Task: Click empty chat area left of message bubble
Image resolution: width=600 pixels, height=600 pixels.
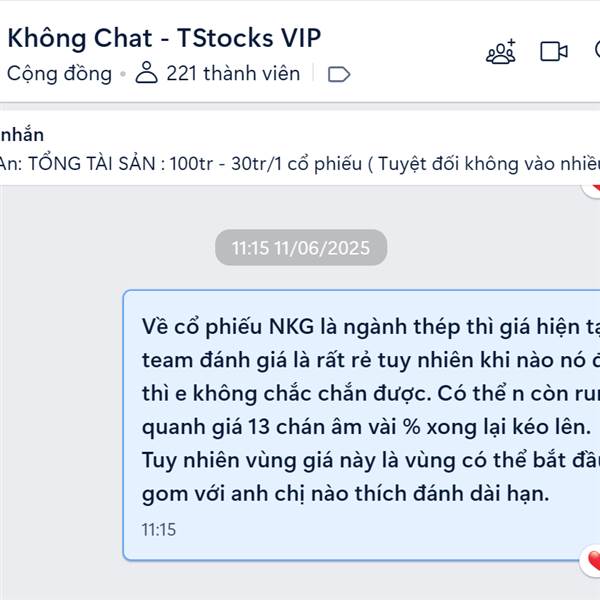Action: click(61, 425)
